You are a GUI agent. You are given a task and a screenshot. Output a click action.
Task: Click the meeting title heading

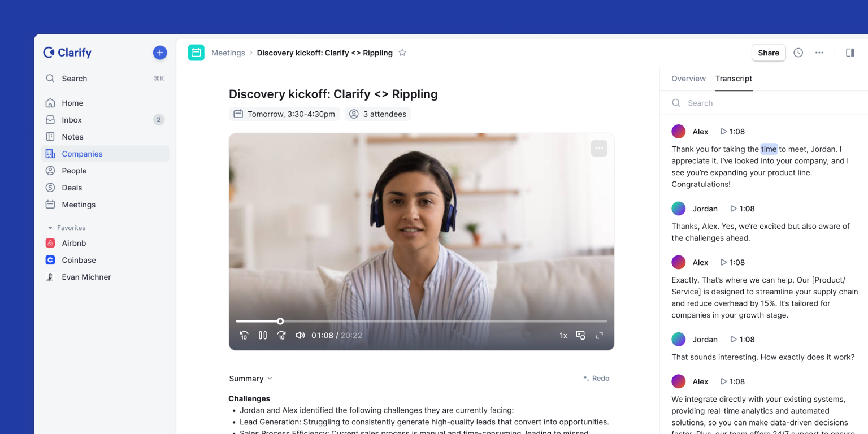point(333,94)
